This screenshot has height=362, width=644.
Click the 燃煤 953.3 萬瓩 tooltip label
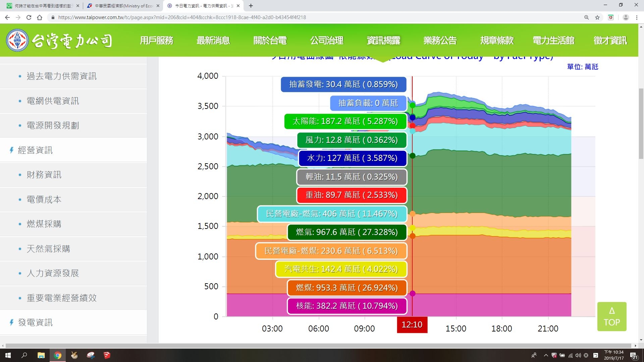[x=347, y=288]
